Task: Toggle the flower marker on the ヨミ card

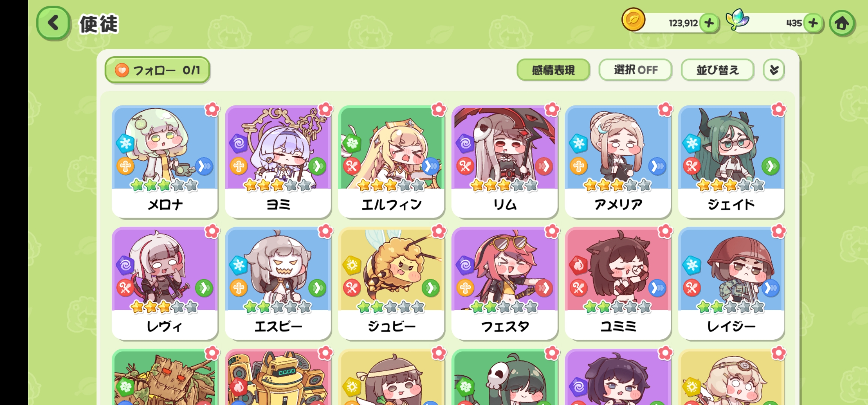Action: pyautogui.click(x=325, y=109)
